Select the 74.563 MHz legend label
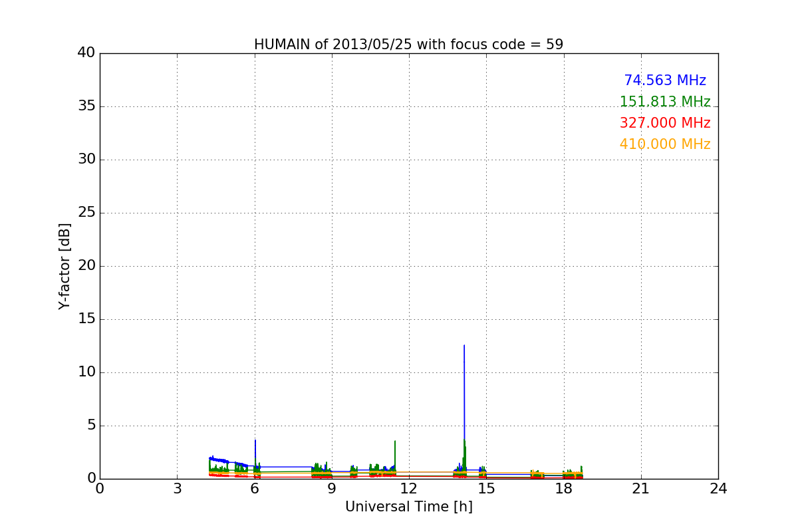The image size is (798, 532). point(665,80)
